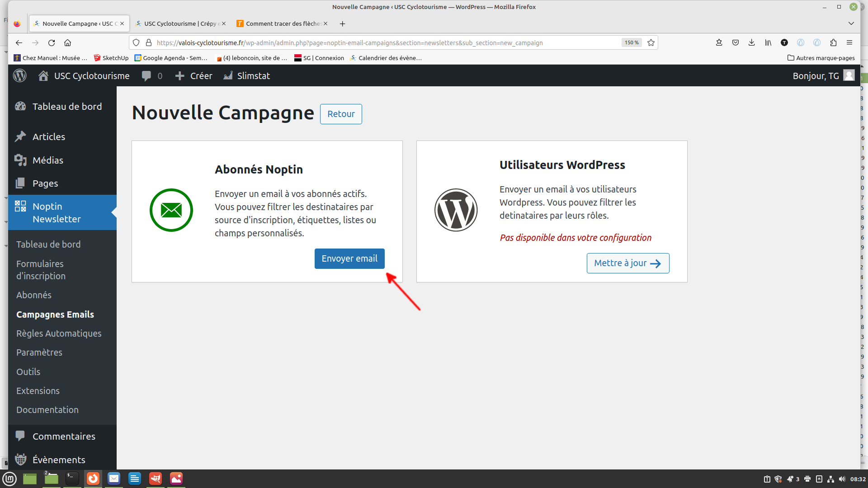Click the Bonjour, TG user avatar
This screenshot has height=488, width=868.
(849, 75)
